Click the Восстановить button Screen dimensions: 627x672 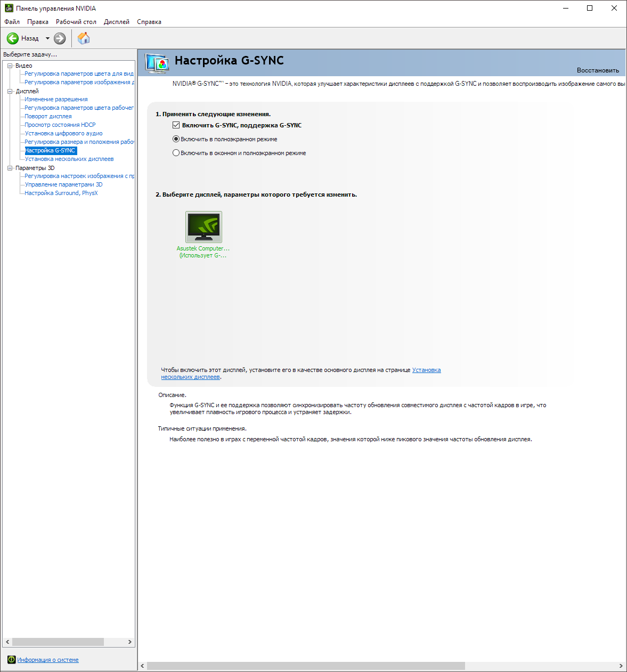[598, 70]
